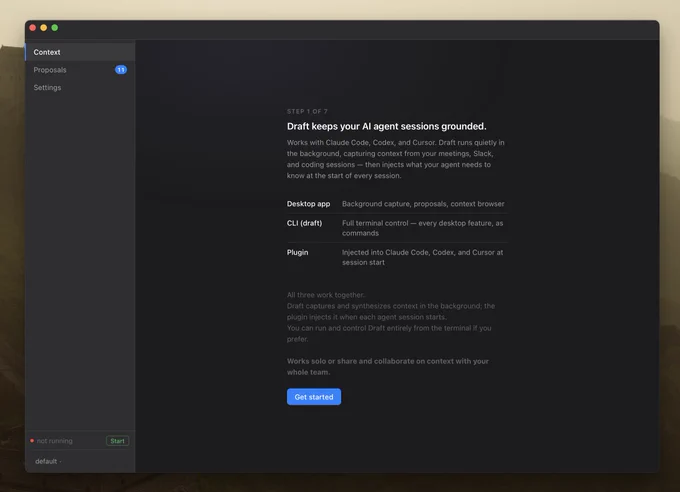
Task: Click the 'STEP 1 OF 7' label
Action: pyautogui.click(x=307, y=112)
